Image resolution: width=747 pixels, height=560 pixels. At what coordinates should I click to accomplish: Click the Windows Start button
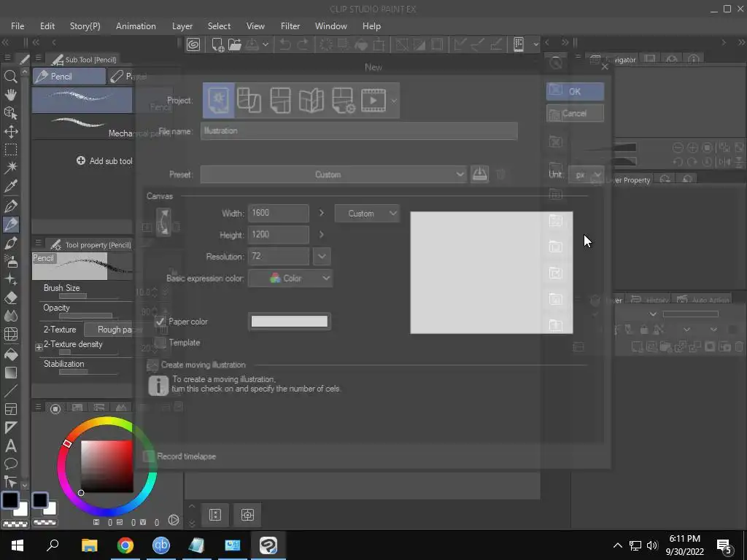coord(18,545)
